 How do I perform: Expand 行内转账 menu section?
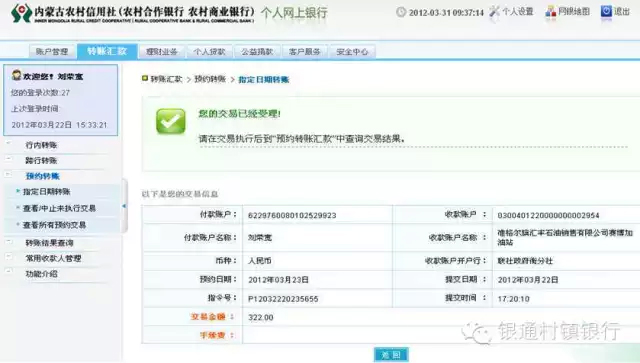tap(9, 144)
